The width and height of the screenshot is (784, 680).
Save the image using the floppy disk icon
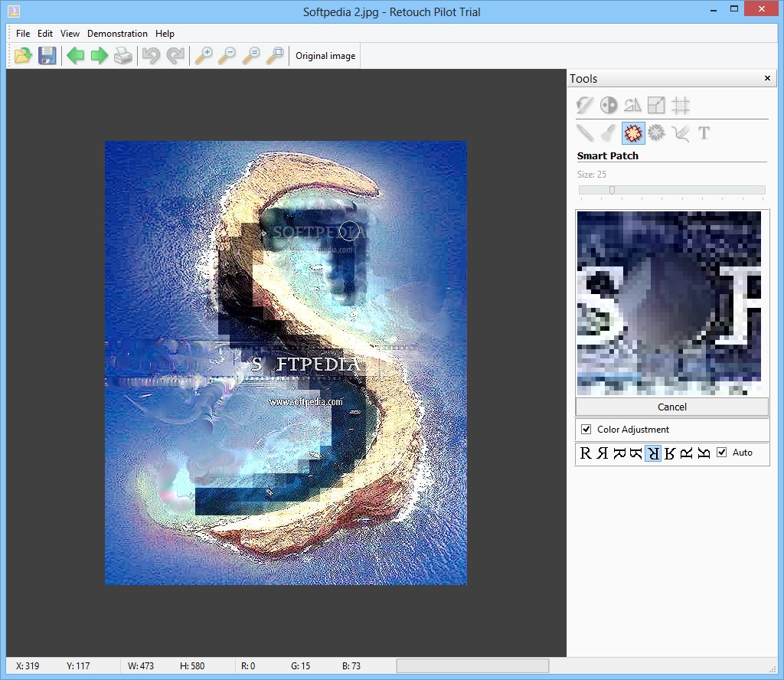click(x=47, y=55)
